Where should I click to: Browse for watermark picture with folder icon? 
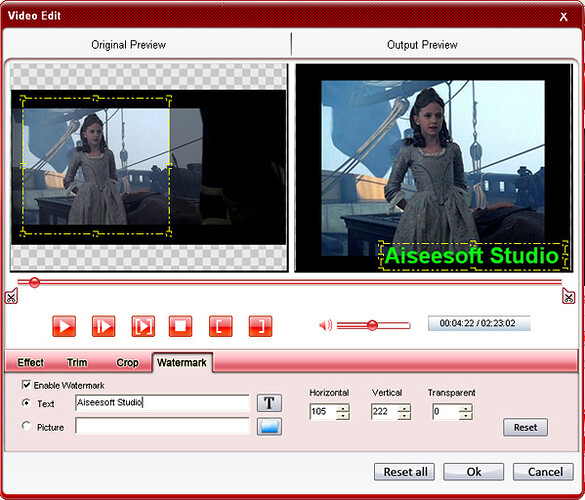tap(269, 427)
